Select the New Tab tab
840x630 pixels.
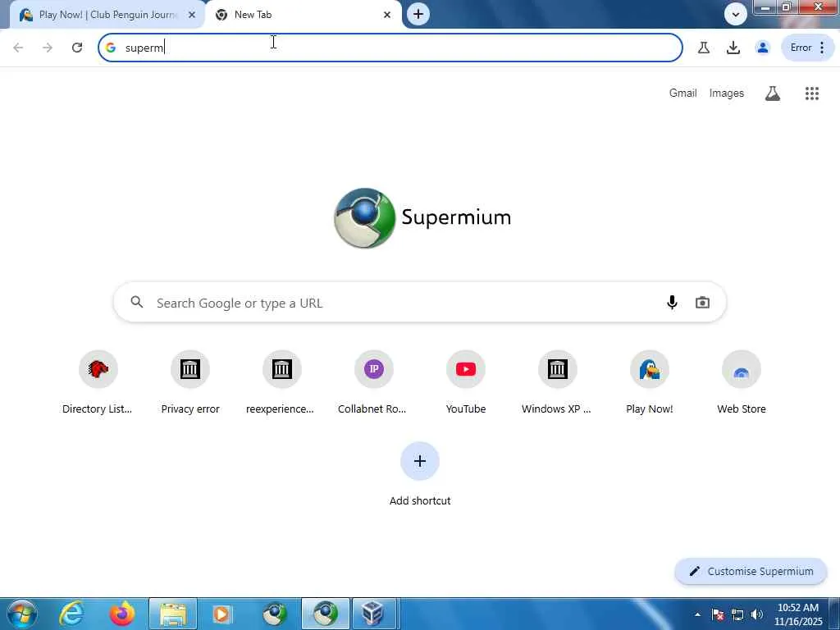pyautogui.click(x=303, y=15)
